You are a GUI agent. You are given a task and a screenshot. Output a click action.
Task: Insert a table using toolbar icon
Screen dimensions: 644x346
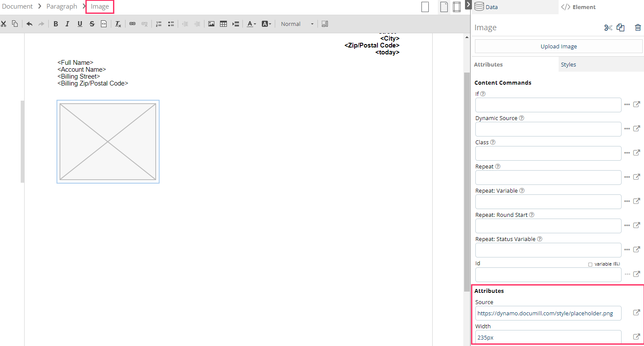point(223,24)
